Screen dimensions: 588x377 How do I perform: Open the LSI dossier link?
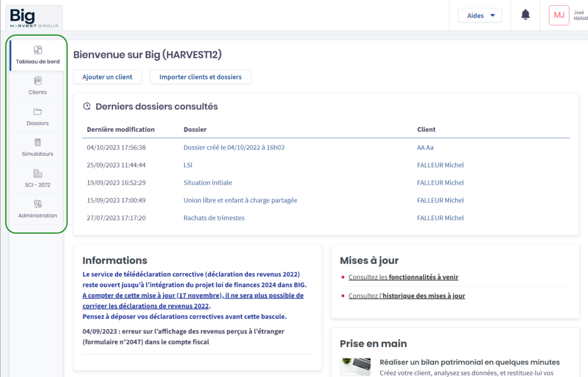(188, 165)
